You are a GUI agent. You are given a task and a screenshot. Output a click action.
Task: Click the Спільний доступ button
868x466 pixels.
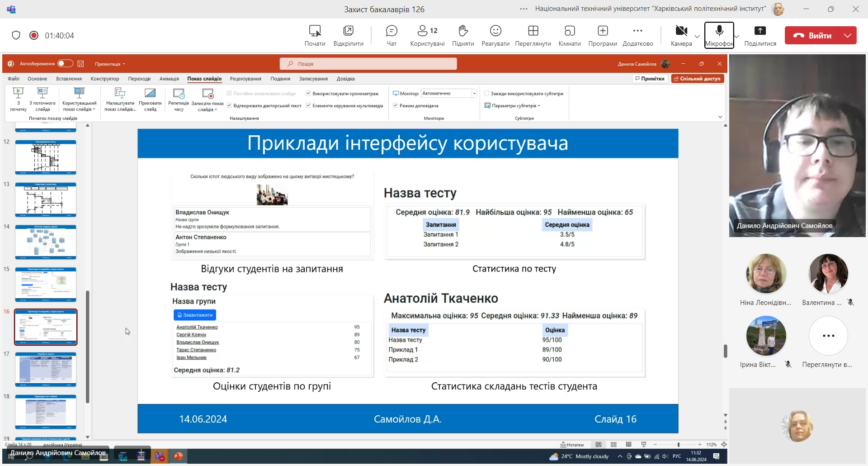698,79
